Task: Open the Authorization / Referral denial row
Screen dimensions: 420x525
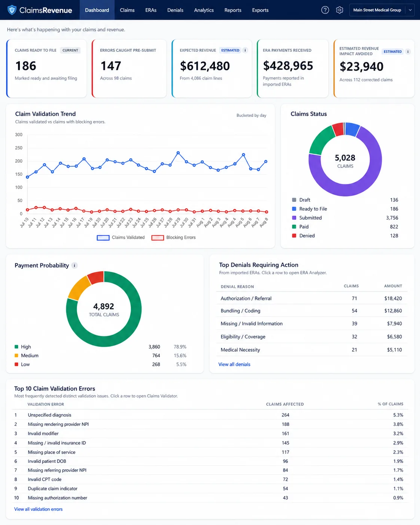Action: [312, 298]
